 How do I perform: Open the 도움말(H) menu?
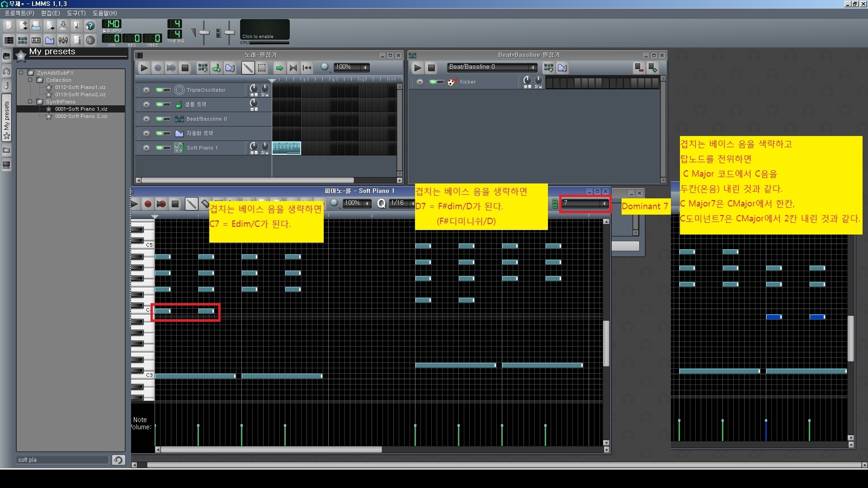pos(104,13)
